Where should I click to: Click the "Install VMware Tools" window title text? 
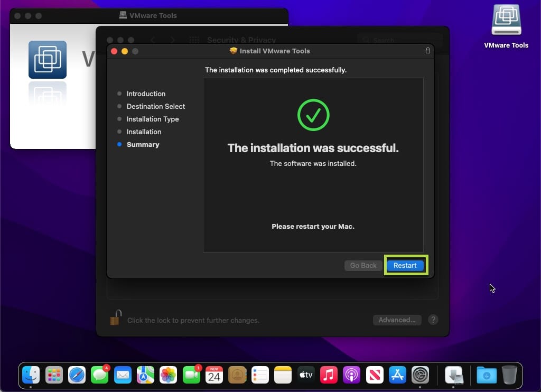275,51
